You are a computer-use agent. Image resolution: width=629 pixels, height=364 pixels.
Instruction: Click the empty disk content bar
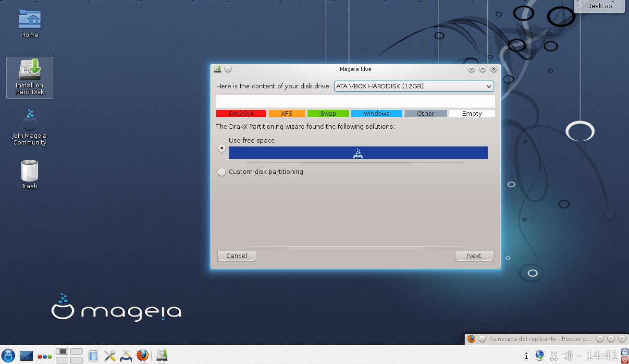[356, 101]
